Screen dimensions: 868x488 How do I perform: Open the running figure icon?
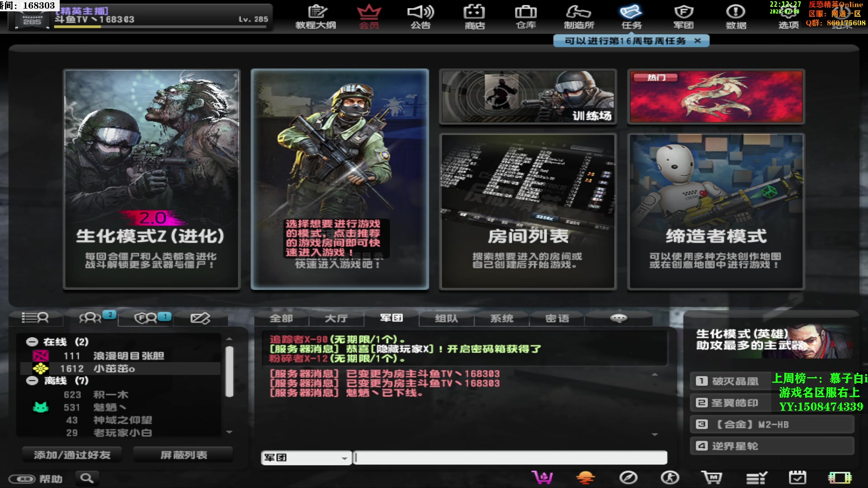coord(670,478)
